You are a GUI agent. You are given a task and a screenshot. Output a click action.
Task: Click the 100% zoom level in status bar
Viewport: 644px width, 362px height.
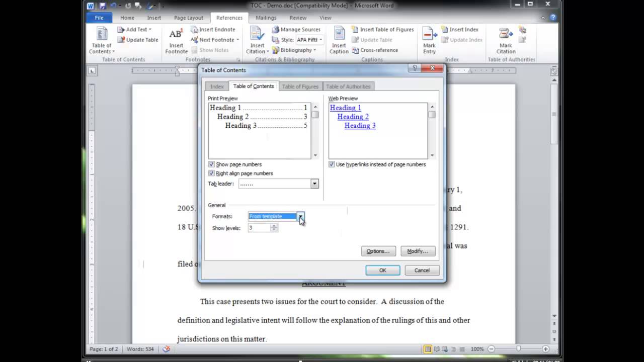(x=477, y=349)
